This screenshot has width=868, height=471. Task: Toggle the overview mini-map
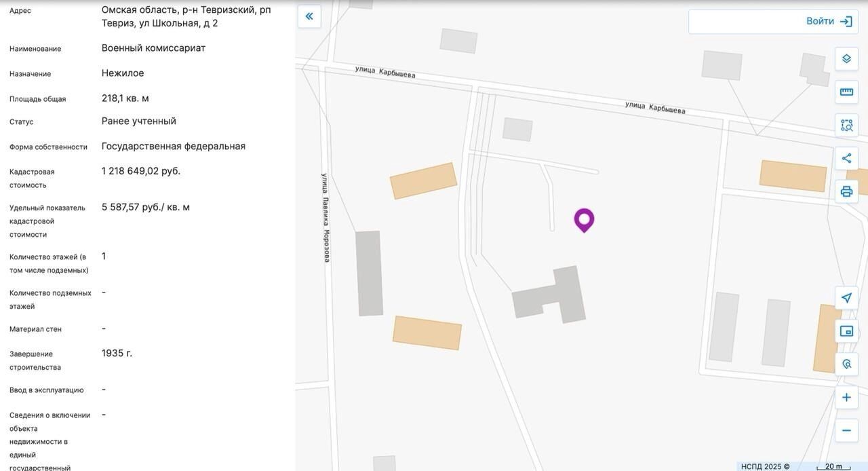pyautogui.click(x=846, y=331)
